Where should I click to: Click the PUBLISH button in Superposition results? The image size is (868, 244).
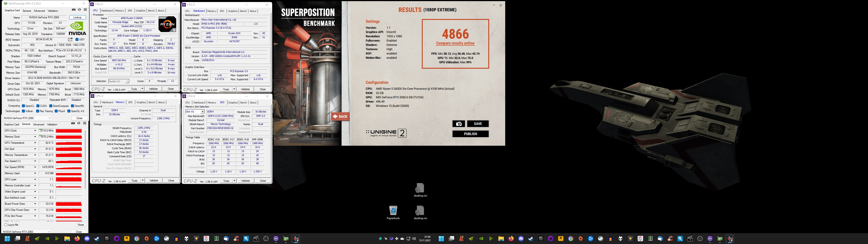(x=470, y=134)
